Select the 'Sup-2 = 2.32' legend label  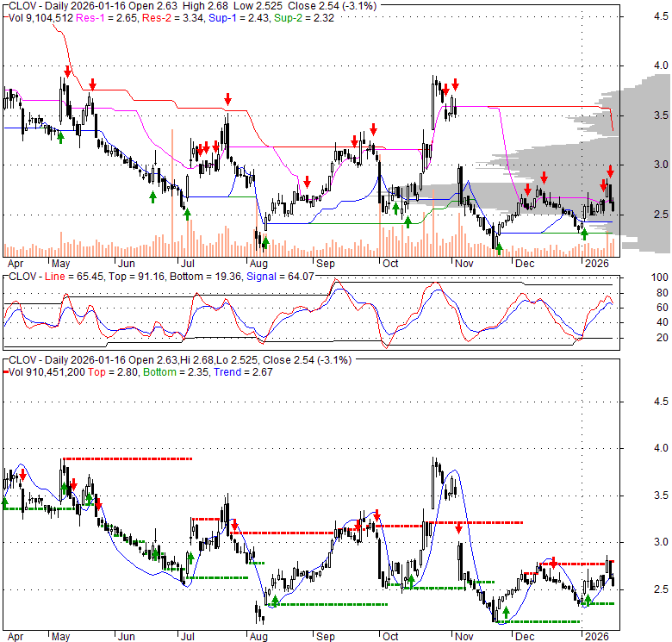click(304, 18)
